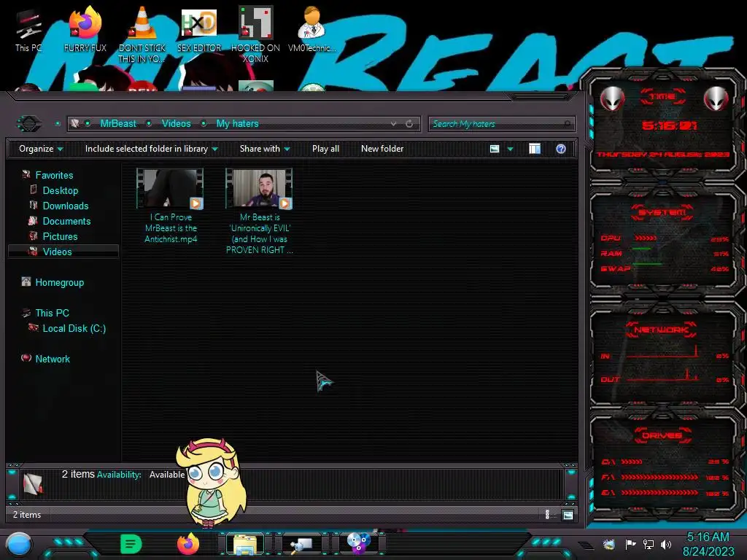747x560 pixels.
Task: Select Mr Beast is Unironically EVIL video thumbnail
Action: (x=259, y=189)
